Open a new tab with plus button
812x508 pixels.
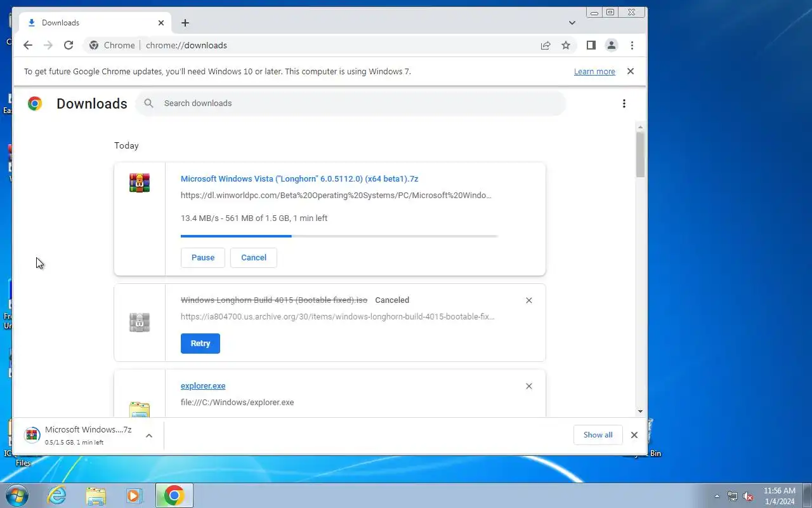[x=185, y=23]
